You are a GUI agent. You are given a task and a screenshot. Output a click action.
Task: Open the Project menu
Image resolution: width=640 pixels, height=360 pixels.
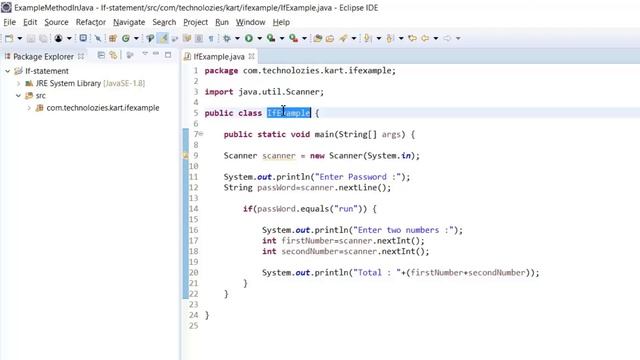(x=196, y=22)
